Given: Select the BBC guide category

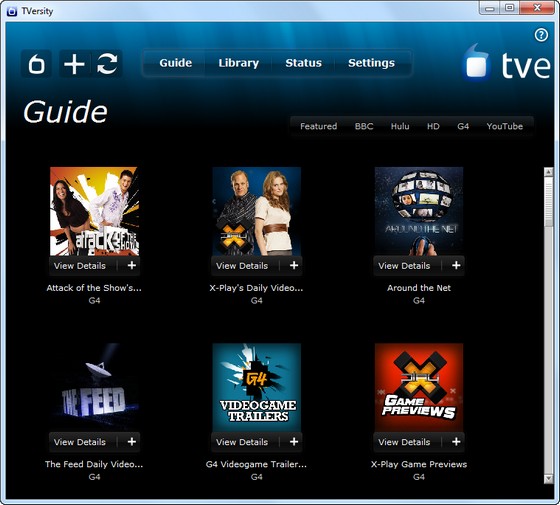Looking at the screenshot, I should pos(364,126).
